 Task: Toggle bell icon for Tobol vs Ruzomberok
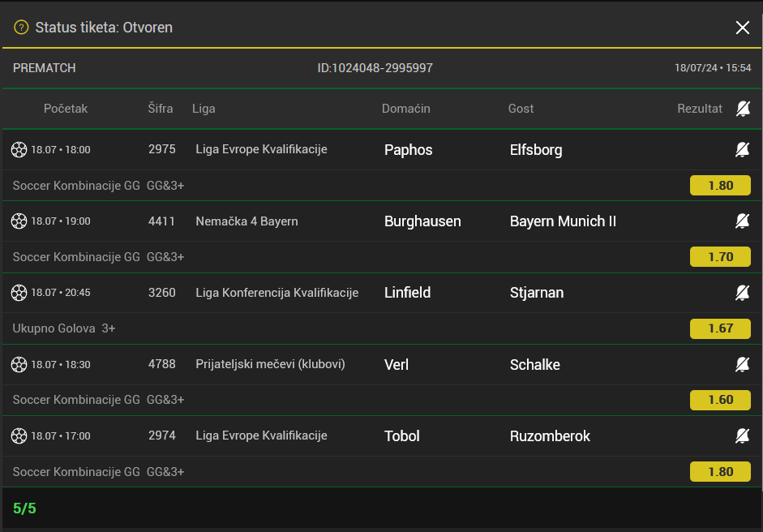[742, 436]
